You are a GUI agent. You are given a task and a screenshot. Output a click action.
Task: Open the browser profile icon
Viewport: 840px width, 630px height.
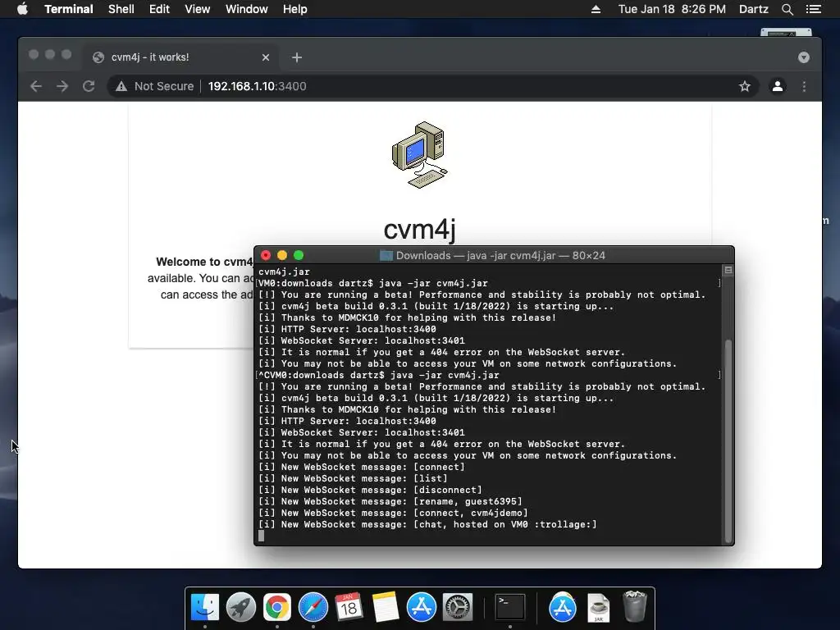click(778, 86)
